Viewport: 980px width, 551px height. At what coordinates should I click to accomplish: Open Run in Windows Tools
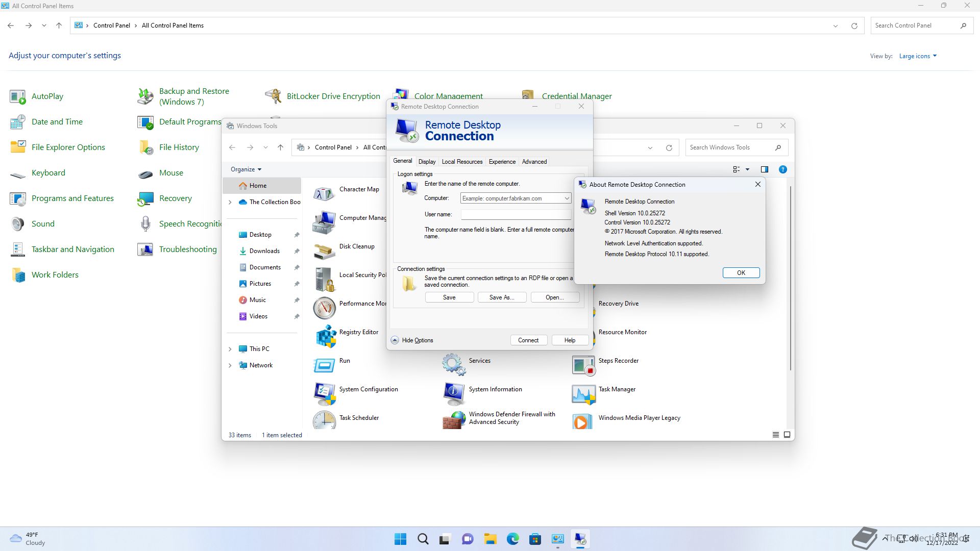(x=332, y=365)
